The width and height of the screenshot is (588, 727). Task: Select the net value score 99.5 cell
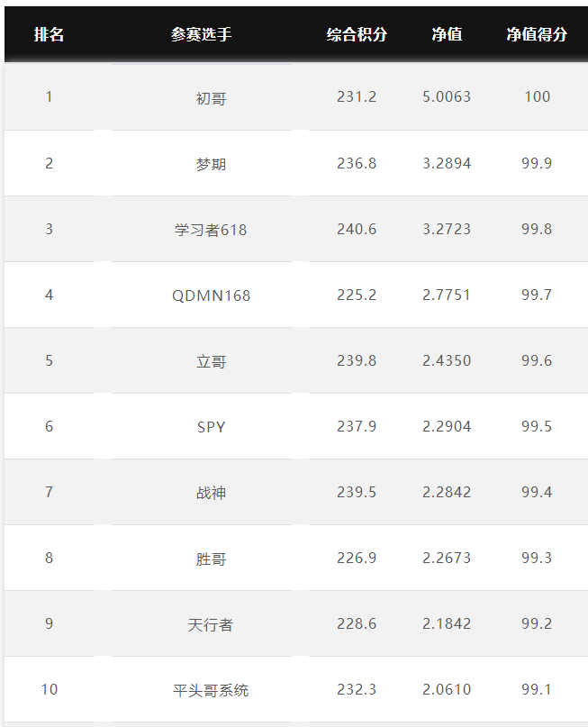[537, 426]
